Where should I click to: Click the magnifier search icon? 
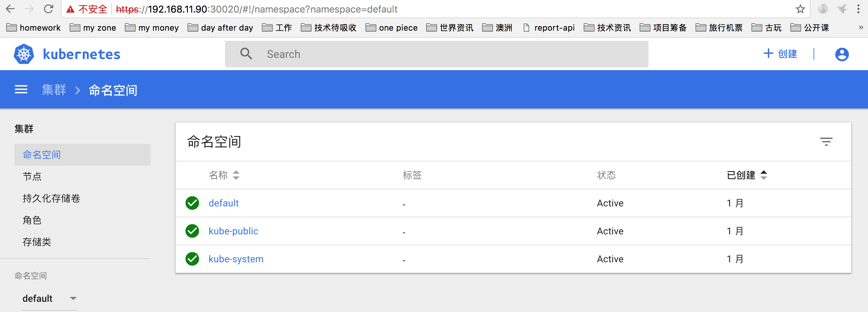246,54
